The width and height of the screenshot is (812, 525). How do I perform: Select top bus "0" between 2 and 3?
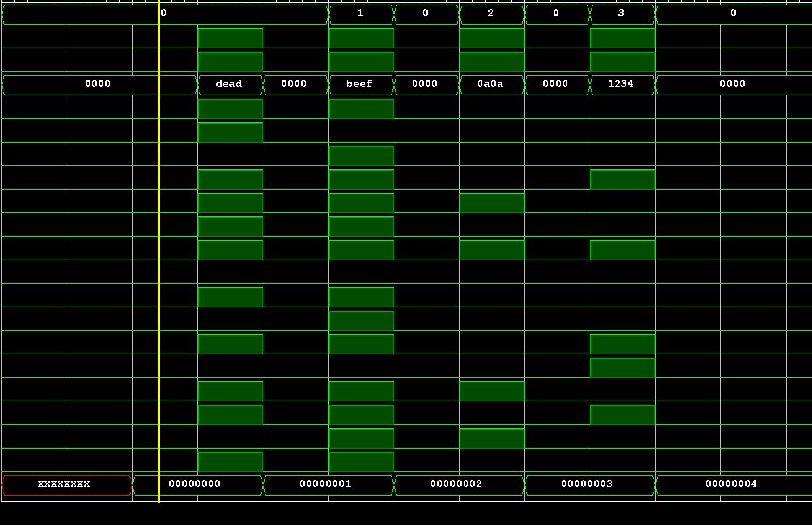point(556,14)
